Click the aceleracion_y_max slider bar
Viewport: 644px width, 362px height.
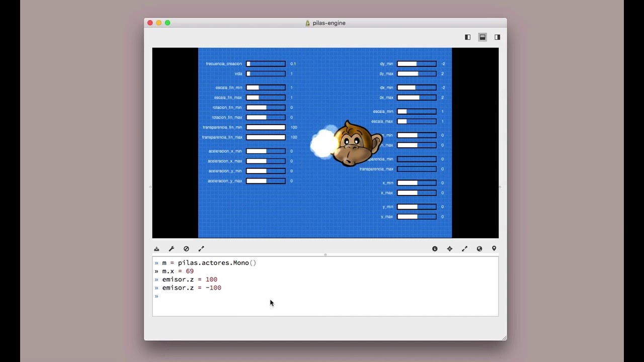click(266, 181)
